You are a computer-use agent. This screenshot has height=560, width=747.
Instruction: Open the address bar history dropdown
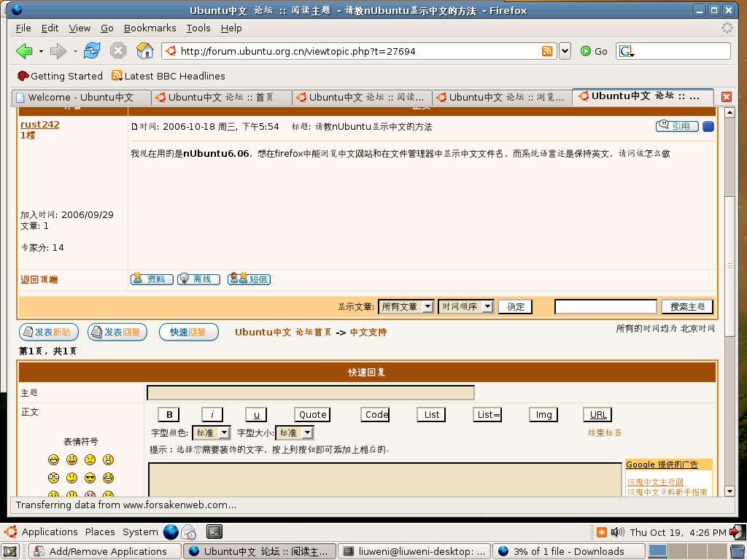[565, 51]
